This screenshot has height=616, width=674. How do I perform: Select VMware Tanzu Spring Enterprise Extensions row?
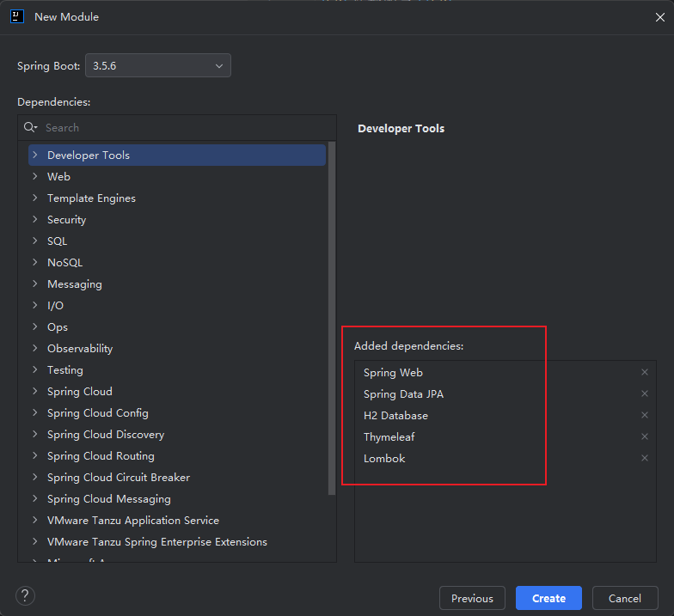177,541
